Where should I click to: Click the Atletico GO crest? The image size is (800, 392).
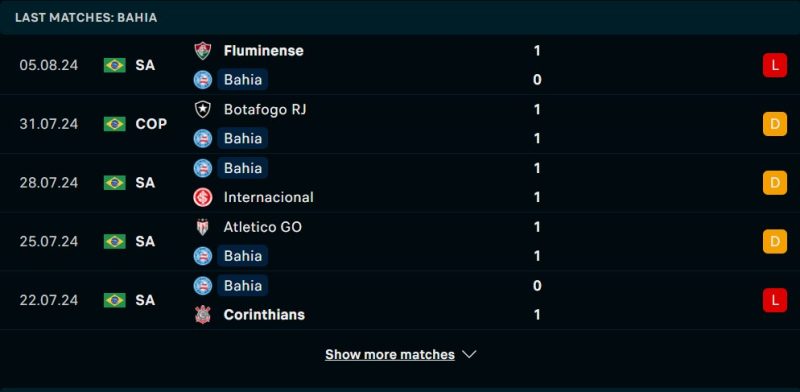pos(203,227)
